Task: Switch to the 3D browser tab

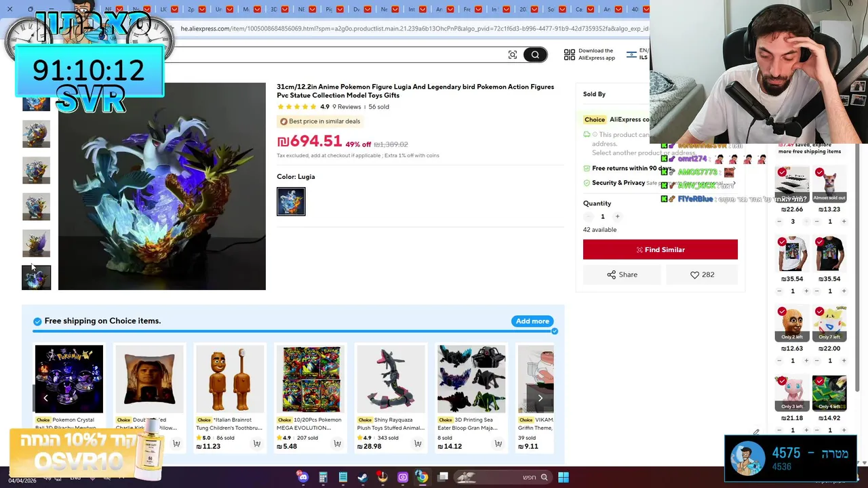Action: [x=278, y=9]
